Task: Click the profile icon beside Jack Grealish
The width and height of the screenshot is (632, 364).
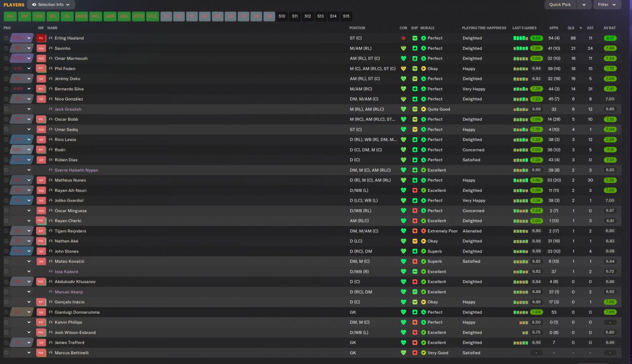Action: click(50, 109)
